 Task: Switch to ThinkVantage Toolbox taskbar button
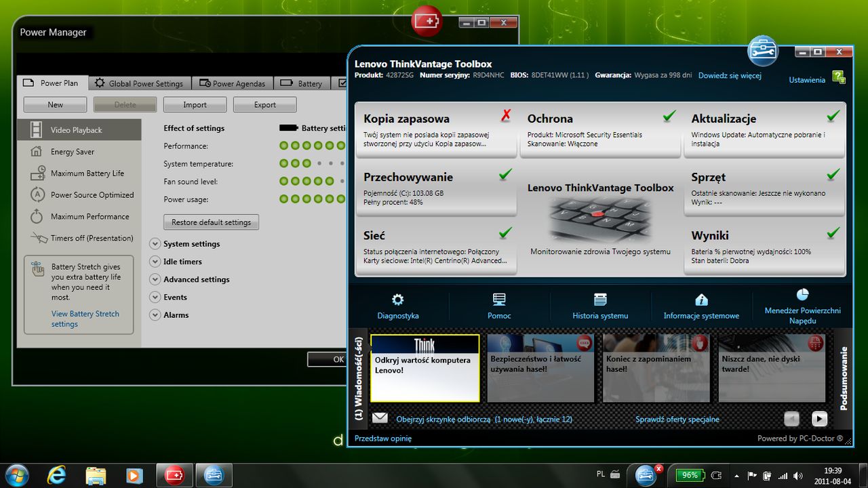[x=214, y=475]
